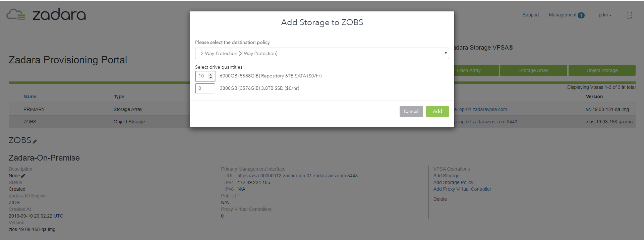Viewport: 644px width, 240px height.
Task: Open the pdm user menu
Action: pyautogui.click(x=605, y=15)
